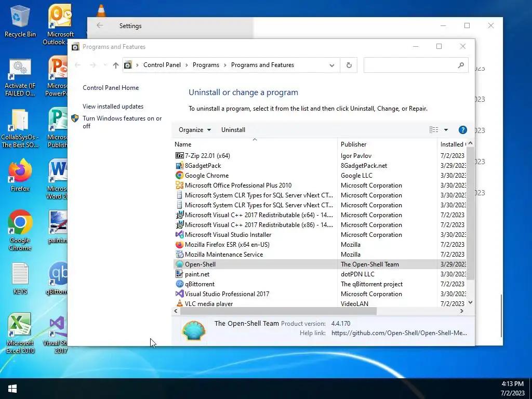532x399 pixels.
Task: Click the vertical scrollbar down arrow
Action: (x=470, y=302)
